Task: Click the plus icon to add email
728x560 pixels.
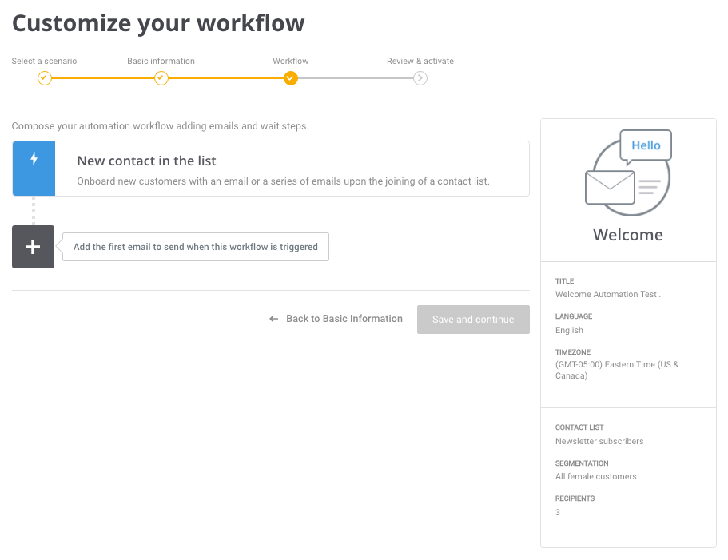Action: 33,247
